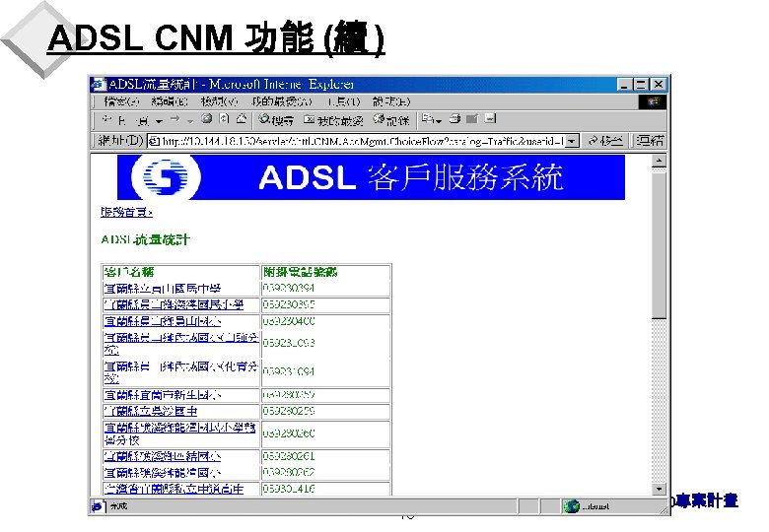Open the 檔案 (File) menu
This screenshot has width=769, height=532.
(121, 101)
